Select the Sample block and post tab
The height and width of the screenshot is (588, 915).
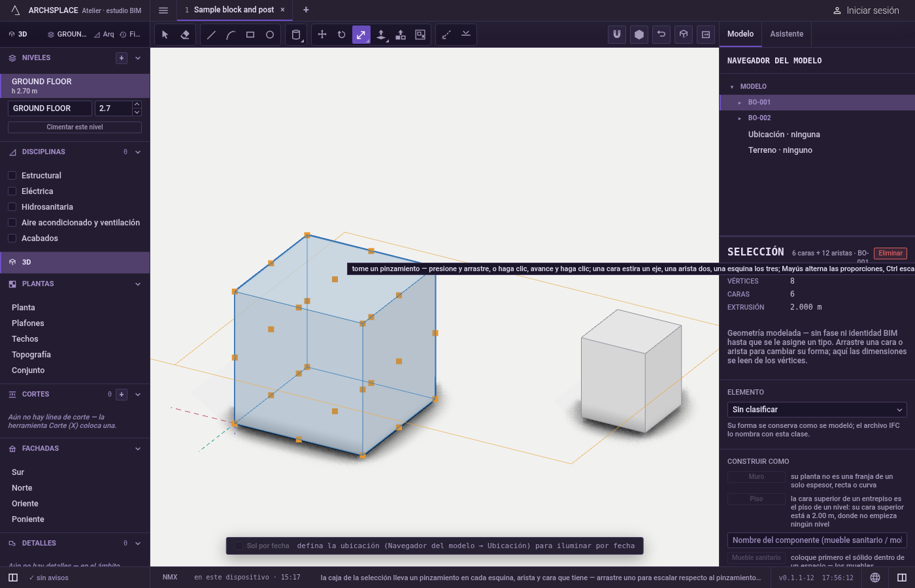tap(234, 10)
